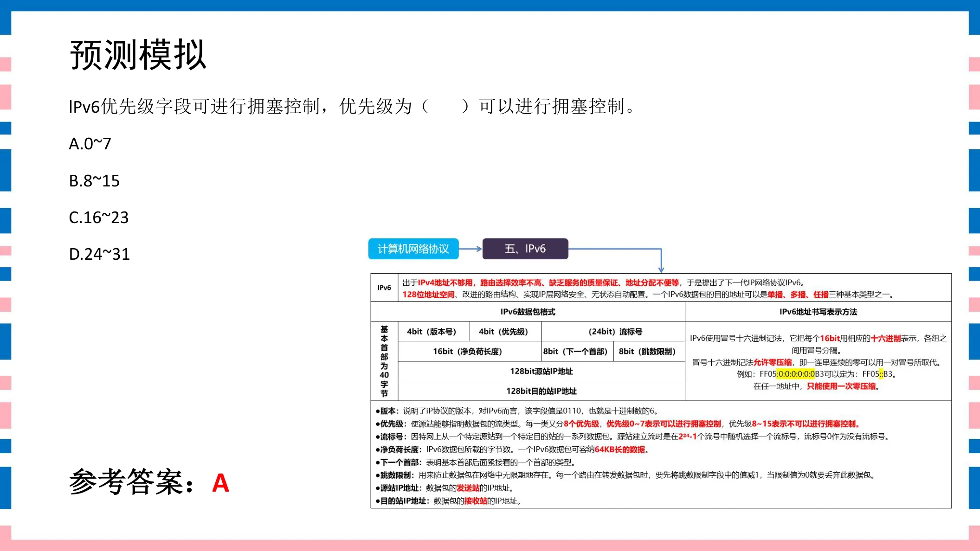Click the 五、IPv6 dark box
The height and width of the screenshot is (551, 980).
[525, 249]
